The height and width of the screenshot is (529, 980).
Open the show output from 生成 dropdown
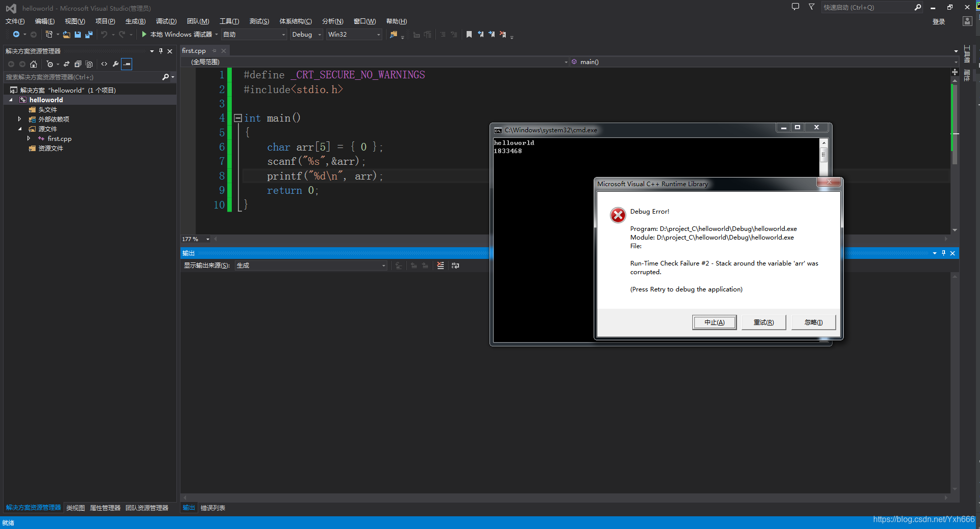[x=311, y=266]
